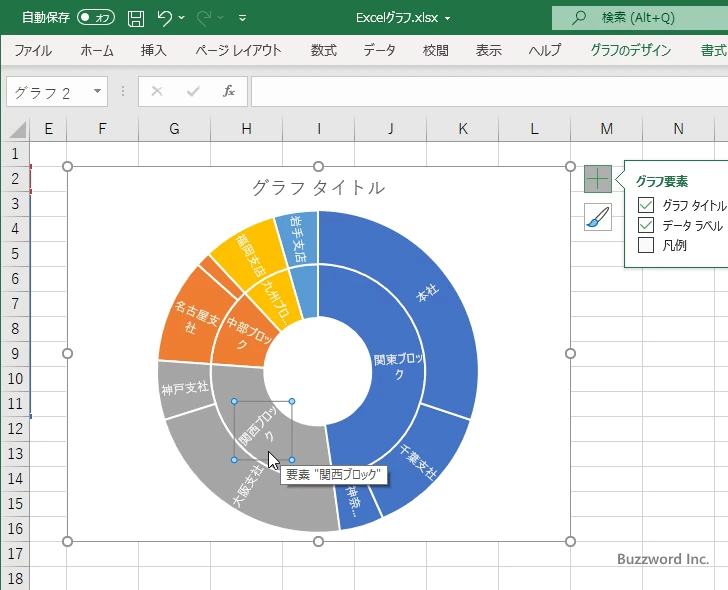The image size is (728, 590).
Task: Click the formula bar input area
Action: (x=489, y=91)
